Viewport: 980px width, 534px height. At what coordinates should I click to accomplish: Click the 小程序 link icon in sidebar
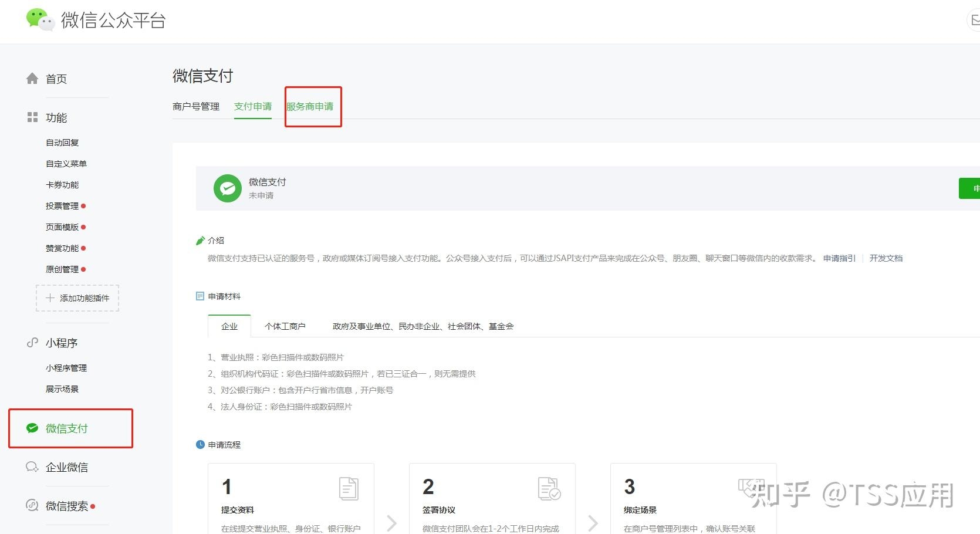[32, 342]
